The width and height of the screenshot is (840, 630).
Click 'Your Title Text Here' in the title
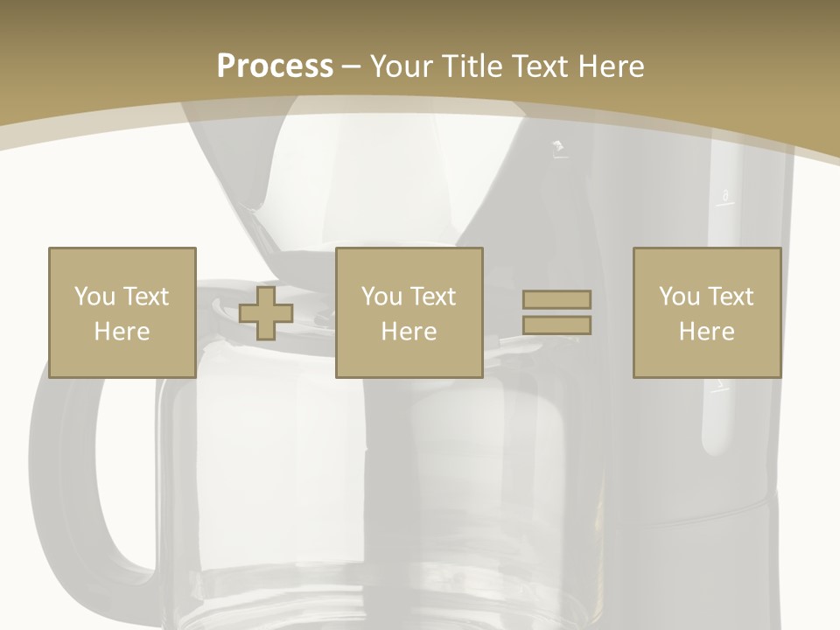(507, 66)
